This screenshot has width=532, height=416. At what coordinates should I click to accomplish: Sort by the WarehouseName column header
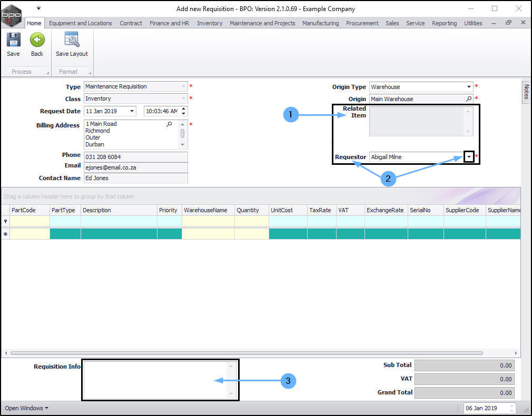point(208,210)
